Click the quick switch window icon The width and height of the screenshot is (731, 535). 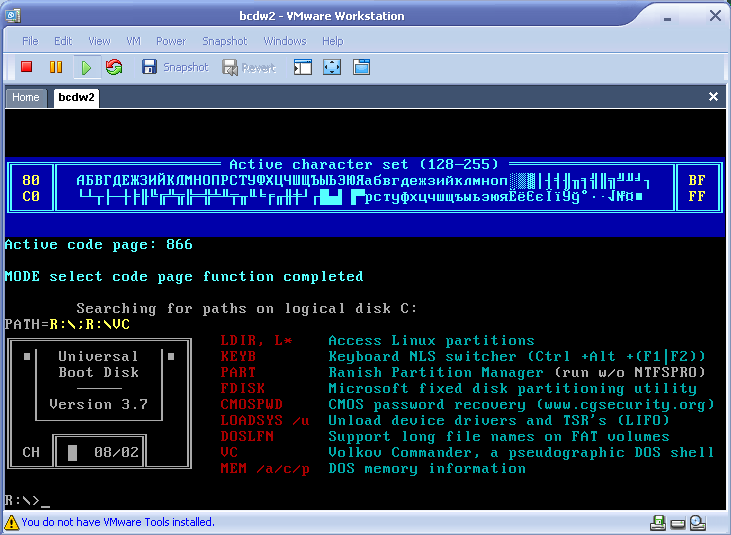pyautogui.click(x=361, y=67)
